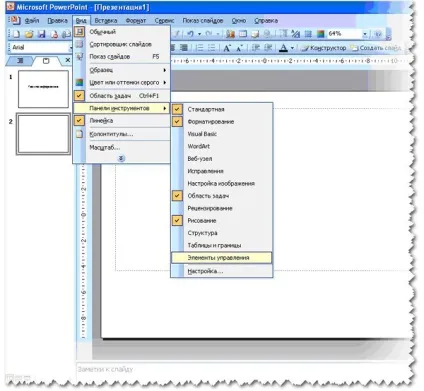Screen dimensions: 424x391
Task: Click the Help question mark icon
Action: click(378, 34)
